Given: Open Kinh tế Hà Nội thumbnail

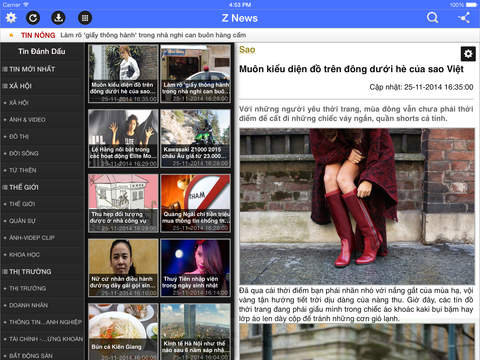Looking at the screenshot, I should 196,332.
